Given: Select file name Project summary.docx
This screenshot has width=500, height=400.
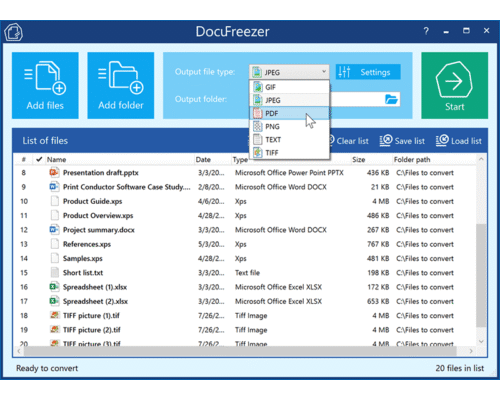Looking at the screenshot, I should (x=99, y=230).
